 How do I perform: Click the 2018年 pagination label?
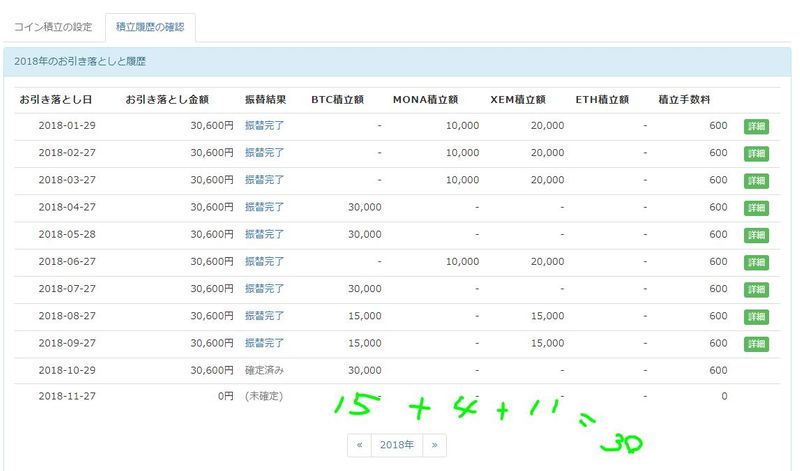[x=396, y=445]
